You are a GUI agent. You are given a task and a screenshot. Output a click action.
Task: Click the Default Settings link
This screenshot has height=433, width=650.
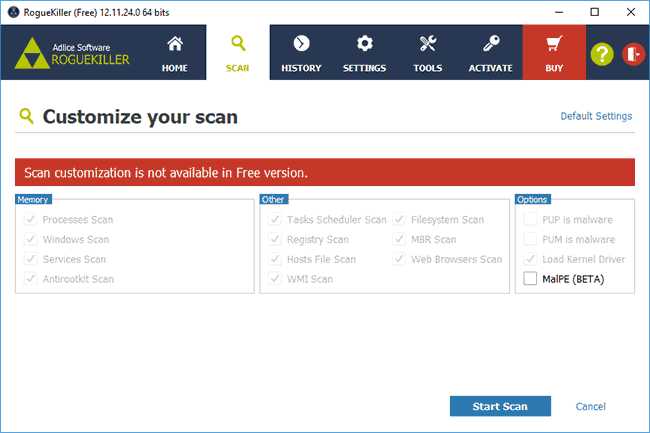(595, 116)
